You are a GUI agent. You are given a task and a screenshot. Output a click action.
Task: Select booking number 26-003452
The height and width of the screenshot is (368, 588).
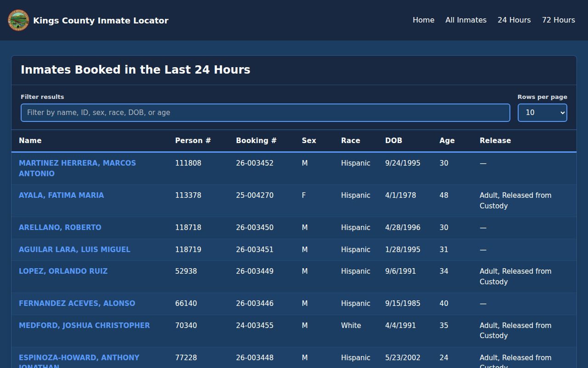click(254, 163)
